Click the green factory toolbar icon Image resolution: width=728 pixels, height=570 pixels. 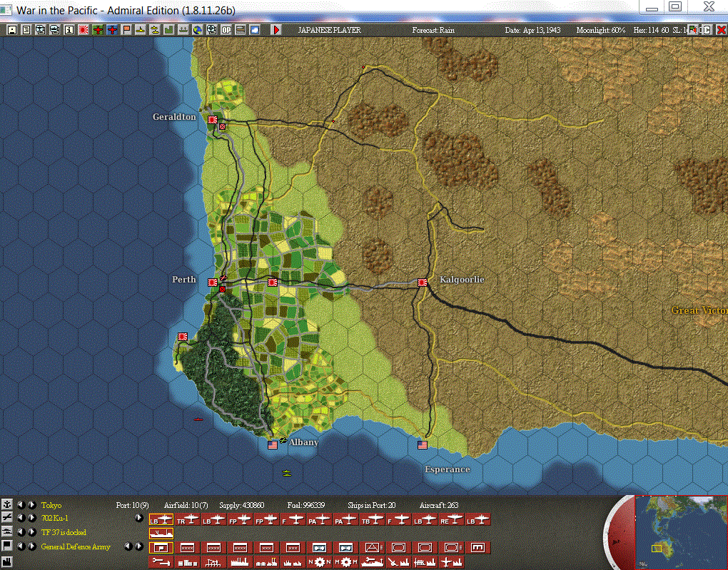tap(169, 30)
